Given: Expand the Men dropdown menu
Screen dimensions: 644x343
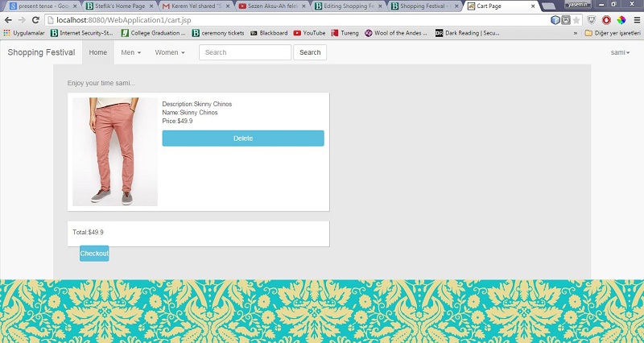Looking at the screenshot, I should pos(130,52).
